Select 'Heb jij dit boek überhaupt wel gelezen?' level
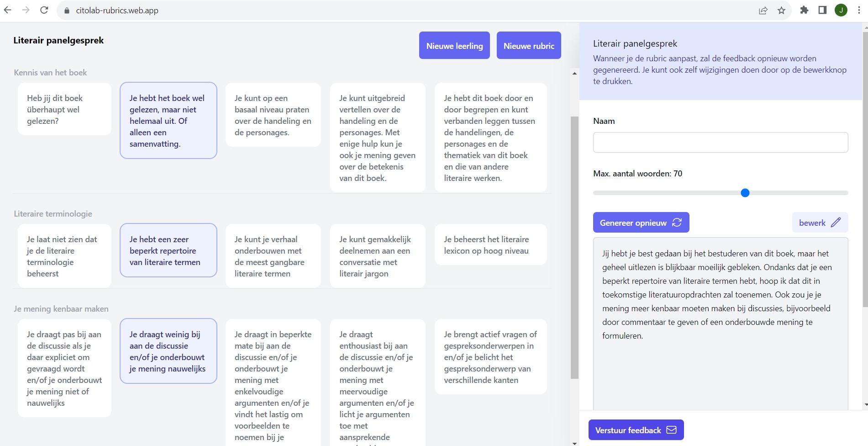Viewport: 868px width, 446px height. click(64, 109)
